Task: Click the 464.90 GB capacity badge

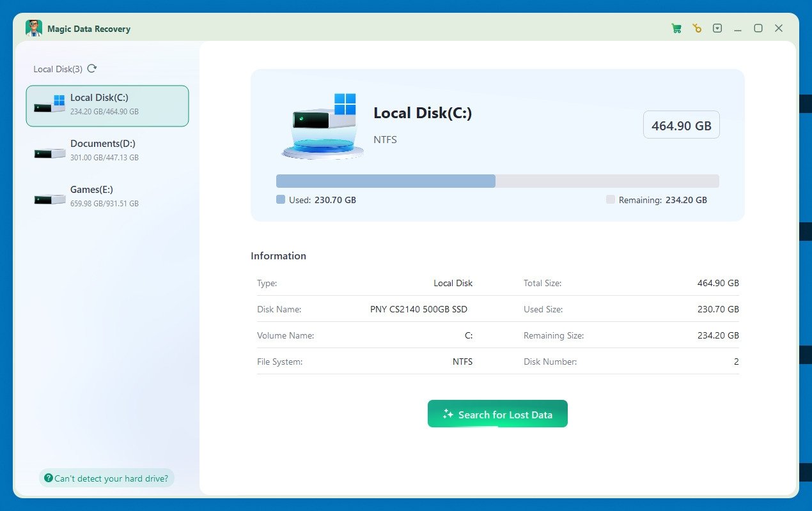Action: [x=681, y=125]
